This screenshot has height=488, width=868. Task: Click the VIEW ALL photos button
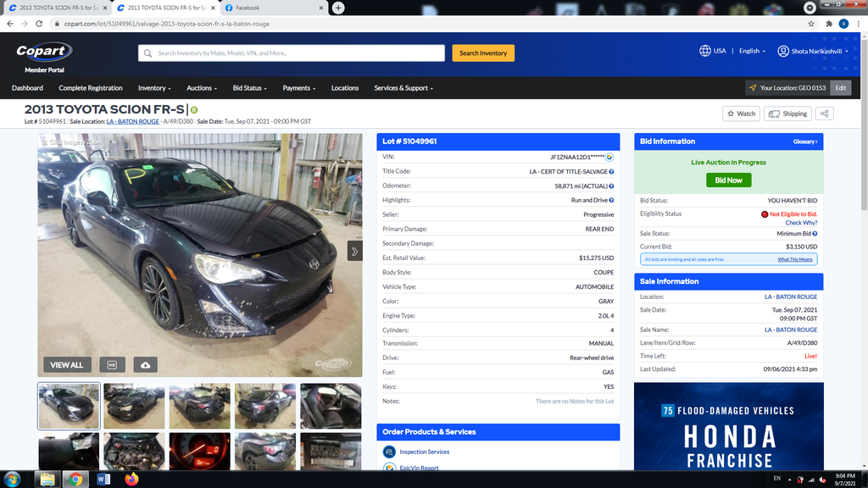point(67,364)
